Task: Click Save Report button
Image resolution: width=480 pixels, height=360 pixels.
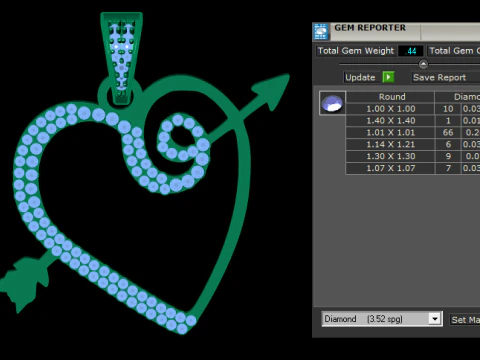Action: pos(439,77)
